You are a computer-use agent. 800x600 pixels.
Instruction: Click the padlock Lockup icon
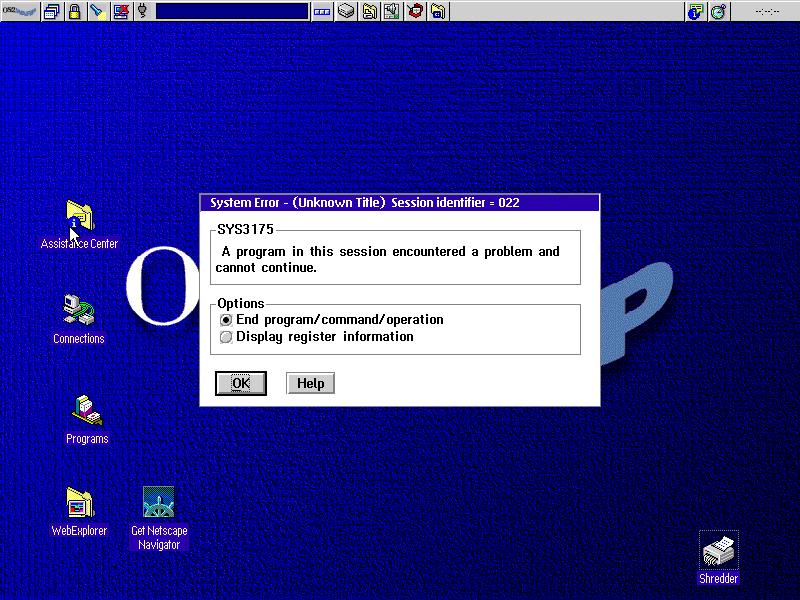pos(74,11)
